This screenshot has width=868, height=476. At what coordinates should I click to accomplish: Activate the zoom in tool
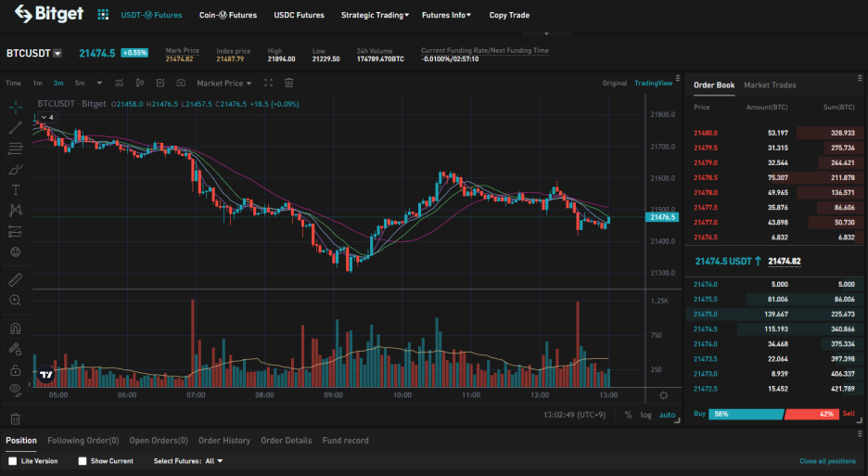coord(16,301)
